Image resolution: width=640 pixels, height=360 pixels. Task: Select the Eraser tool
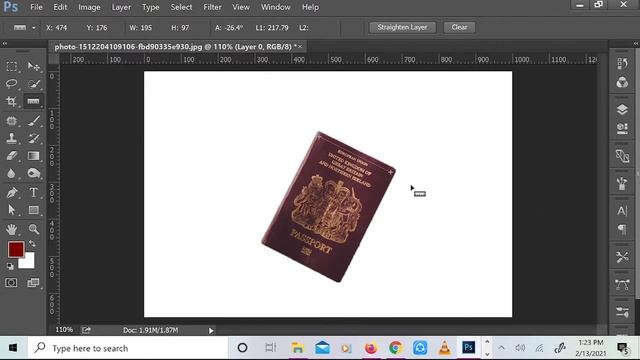pyautogui.click(x=11, y=156)
